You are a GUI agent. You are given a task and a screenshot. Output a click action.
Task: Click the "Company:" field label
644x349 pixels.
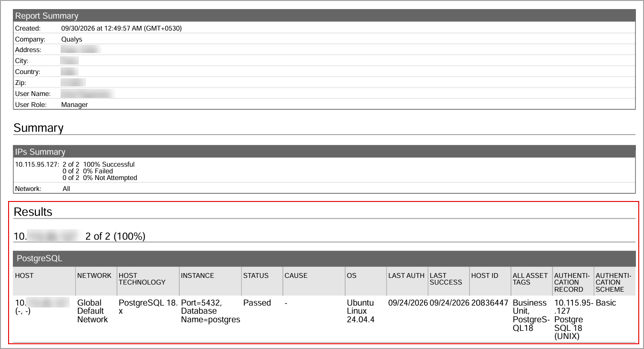click(30, 39)
